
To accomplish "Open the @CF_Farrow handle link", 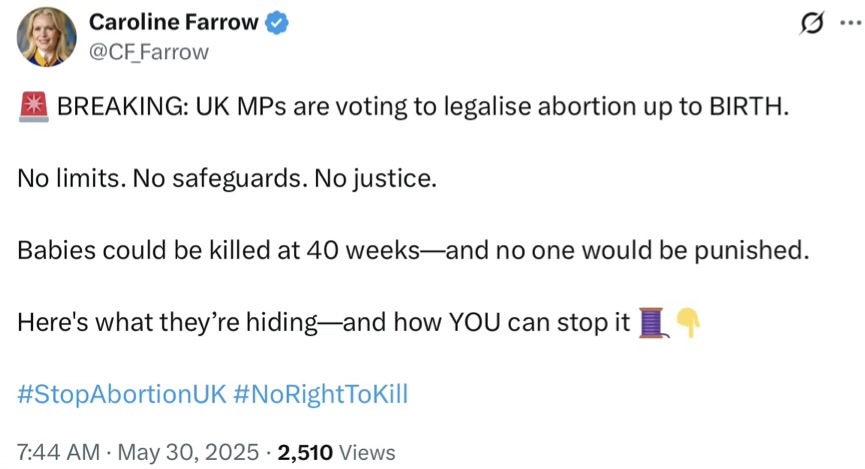I will tap(149, 52).
